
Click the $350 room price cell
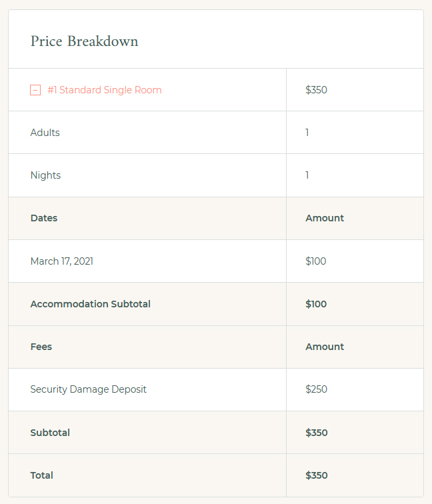click(x=316, y=90)
